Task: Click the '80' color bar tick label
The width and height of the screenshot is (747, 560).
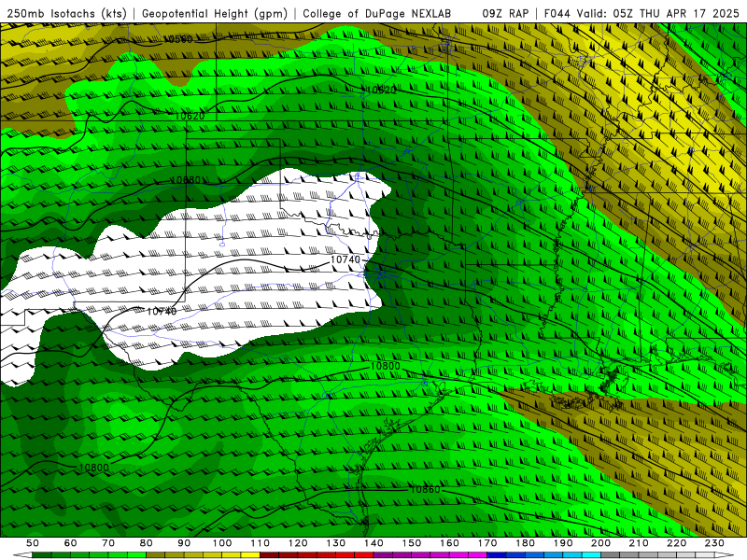Action: [x=147, y=543]
